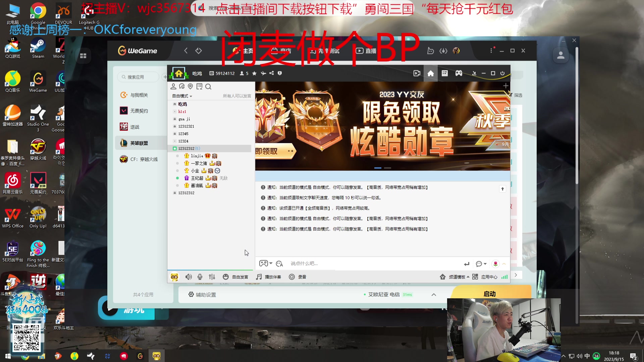644x362 pixels.
Task: Toggle the microphone icon in the YY bottom bar
Action: pos(200,277)
